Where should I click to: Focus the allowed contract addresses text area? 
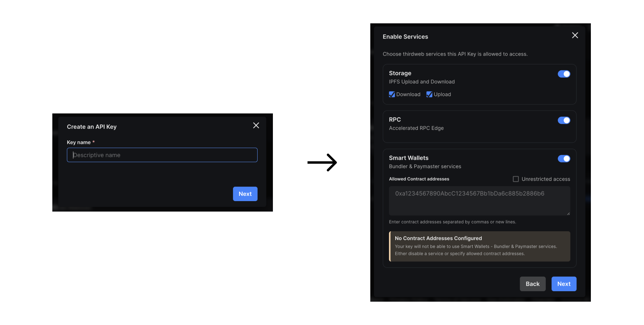point(479,201)
